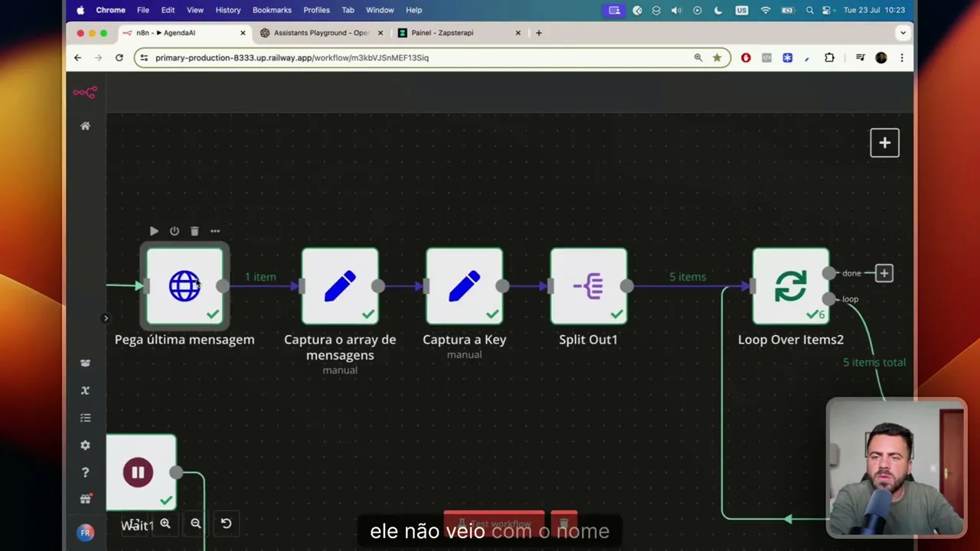Open the site information icon in address bar
The height and width of the screenshot is (551, 980).
tap(144, 57)
